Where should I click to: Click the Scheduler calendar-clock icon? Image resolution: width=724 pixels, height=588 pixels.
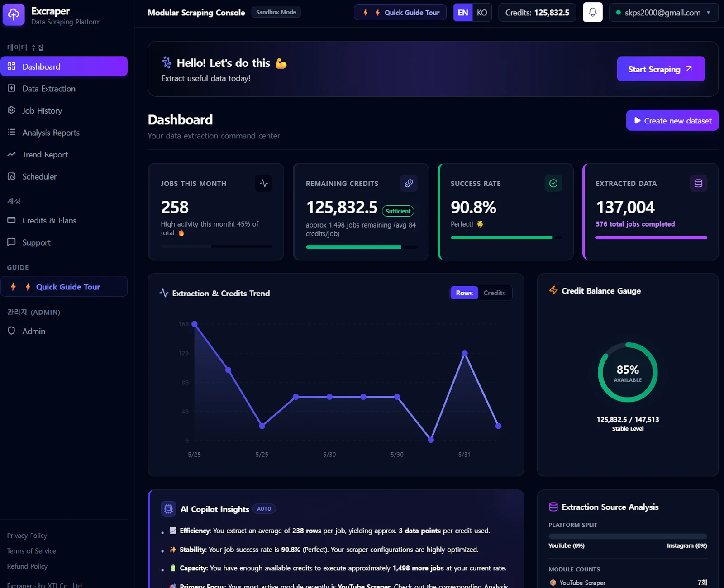pyautogui.click(x=11, y=176)
